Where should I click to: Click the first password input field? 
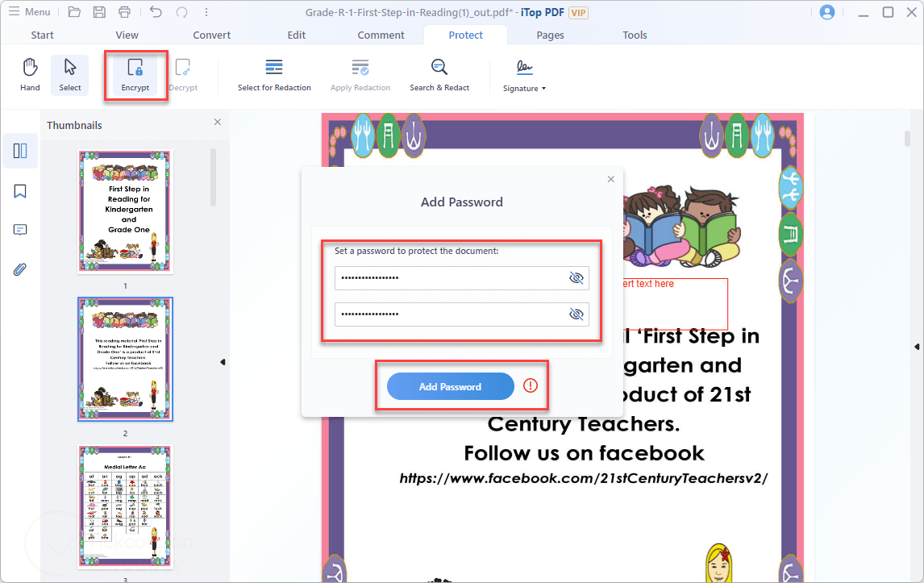click(461, 277)
